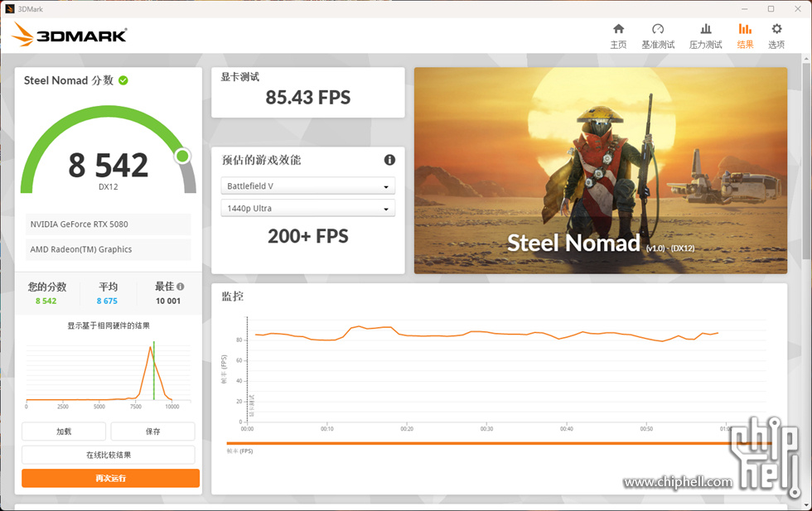Click 在线比较结果 compare online button

[109, 455]
